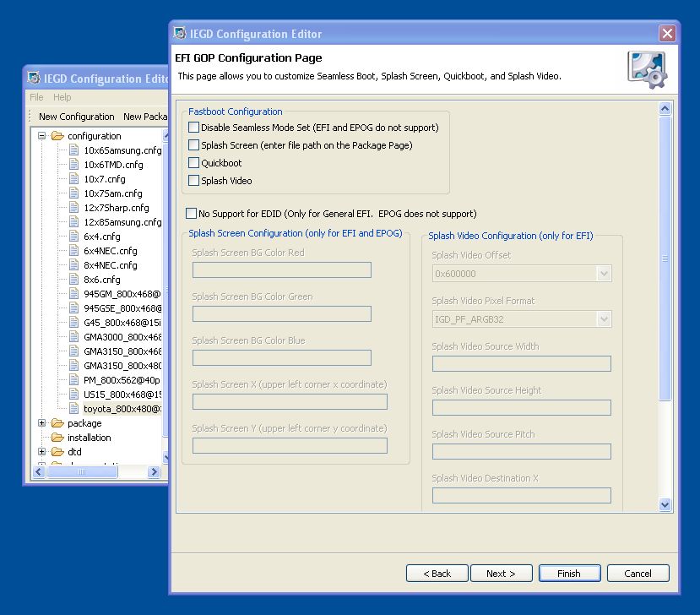The width and height of the screenshot is (700, 615).
Task: Click the installation folder icon
Action: [x=57, y=438]
